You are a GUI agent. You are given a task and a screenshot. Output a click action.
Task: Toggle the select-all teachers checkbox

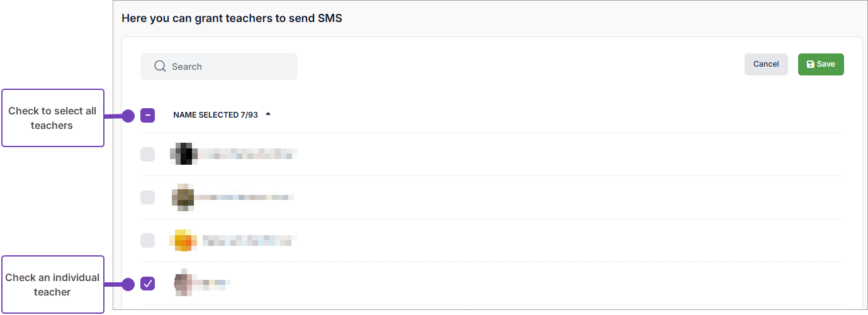click(x=147, y=115)
